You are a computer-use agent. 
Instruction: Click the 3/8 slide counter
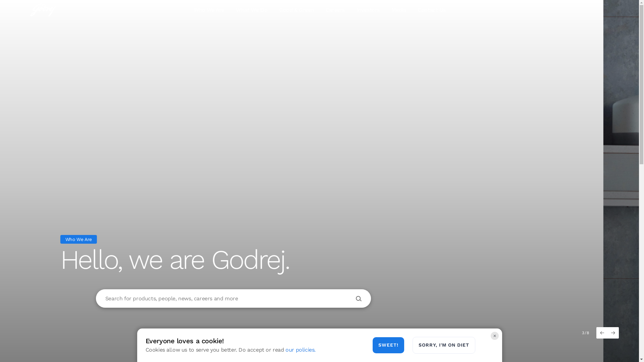(586, 333)
